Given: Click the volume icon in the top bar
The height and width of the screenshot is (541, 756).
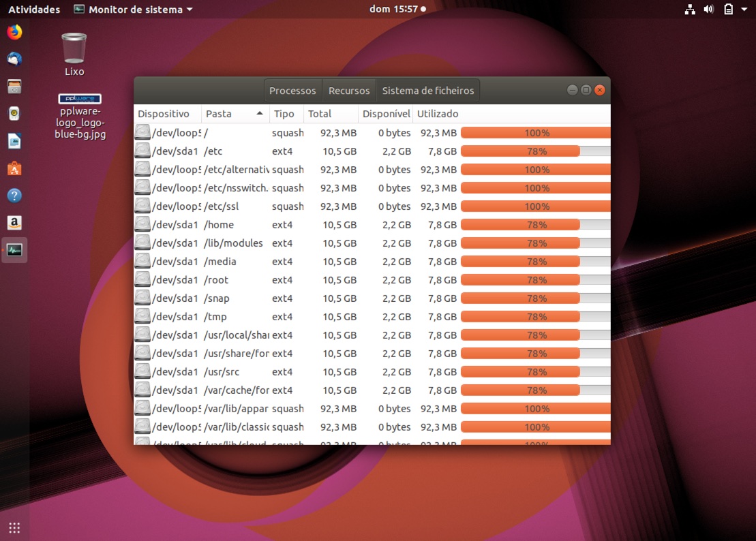Looking at the screenshot, I should tap(709, 10).
